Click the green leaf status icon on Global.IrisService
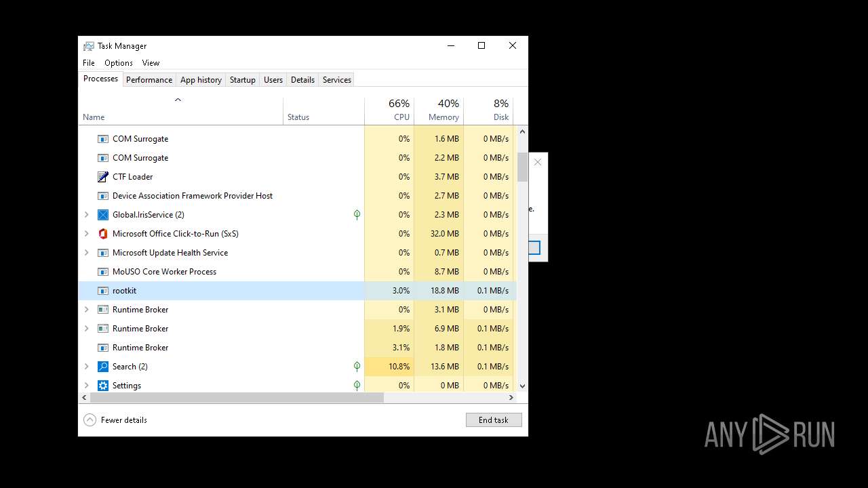 [357, 215]
